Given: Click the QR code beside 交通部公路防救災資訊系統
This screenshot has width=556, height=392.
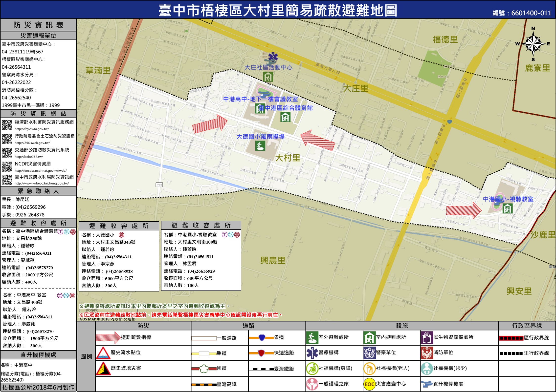Looking at the screenshot, I should [x=7, y=153].
